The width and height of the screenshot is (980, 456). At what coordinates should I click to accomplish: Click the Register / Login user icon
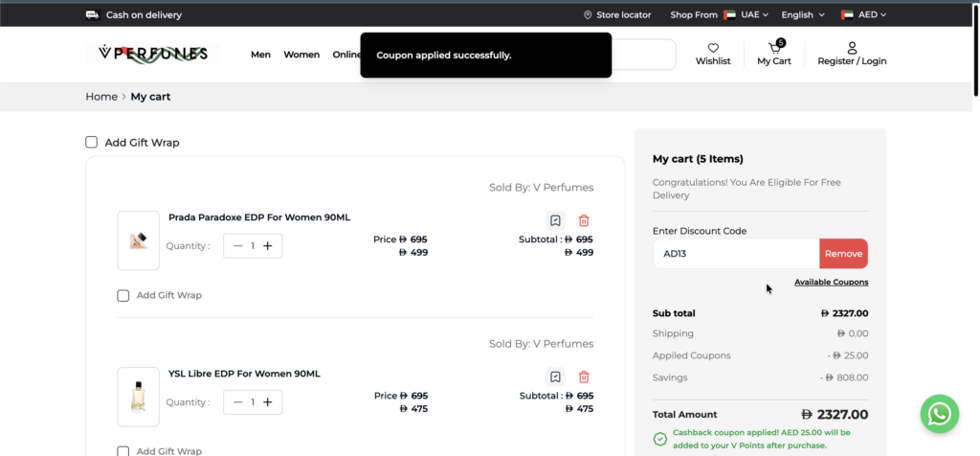click(x=852, y=48)
